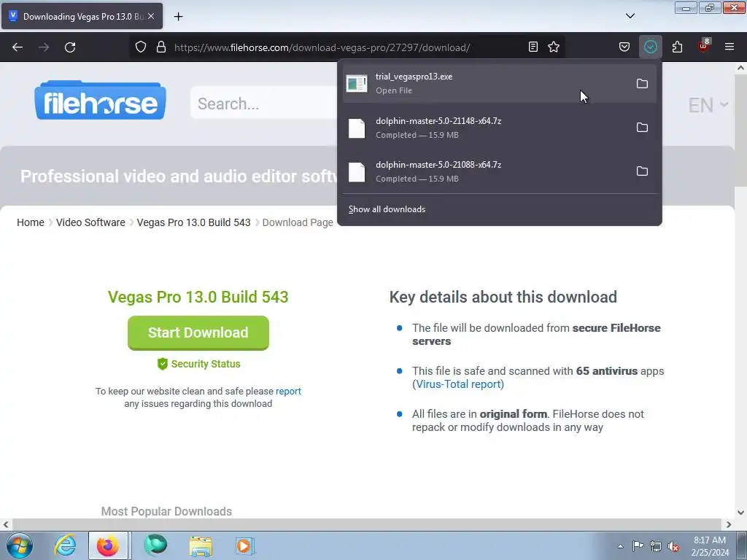Screen dimensions: 747x560
Task: Open the Pocket save icon
Action: [x=624, y=47]
